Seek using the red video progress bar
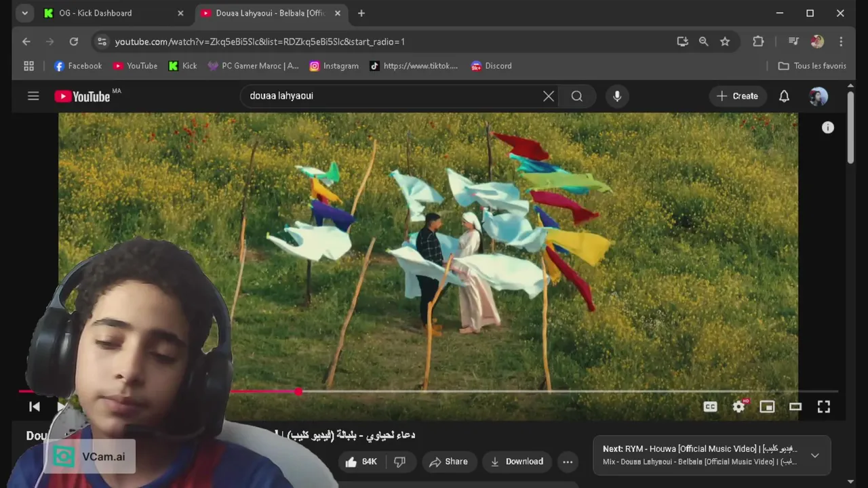Image resolution: width=868 pixels, height=488 pixels. click(x=429, y=392)
